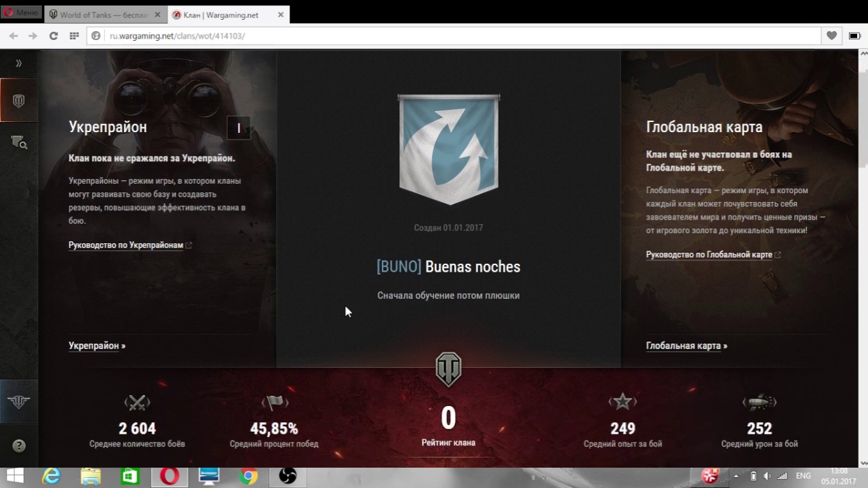The image size is (868, 488).
Task: Click Opera icon in the taskbar
Action: [x=169, y=477]
